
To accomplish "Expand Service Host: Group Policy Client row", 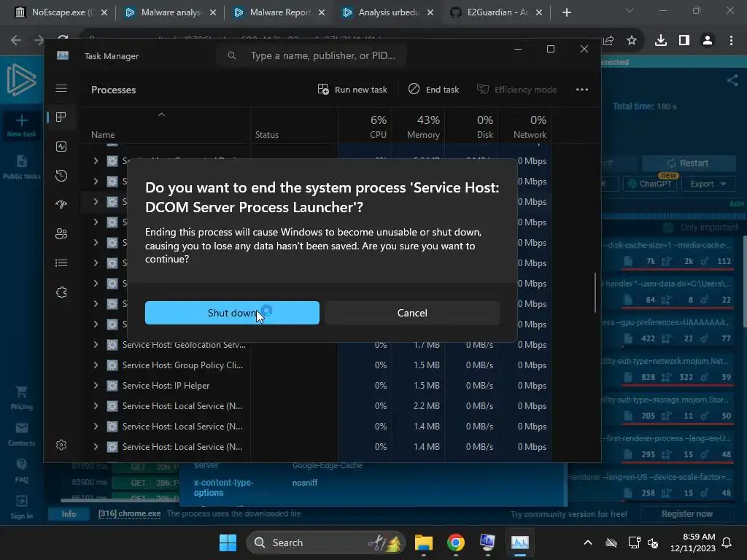I will (x=96, y=365).
